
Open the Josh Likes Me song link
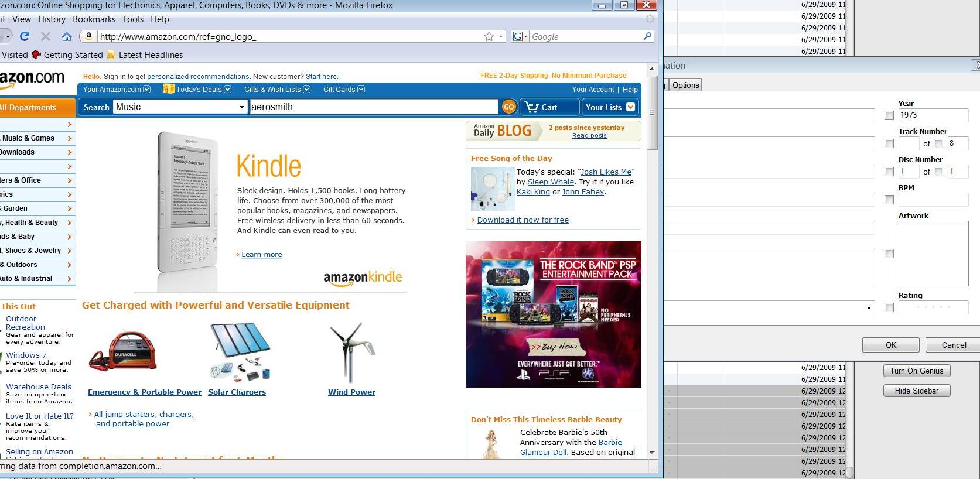tap(606, 172)
